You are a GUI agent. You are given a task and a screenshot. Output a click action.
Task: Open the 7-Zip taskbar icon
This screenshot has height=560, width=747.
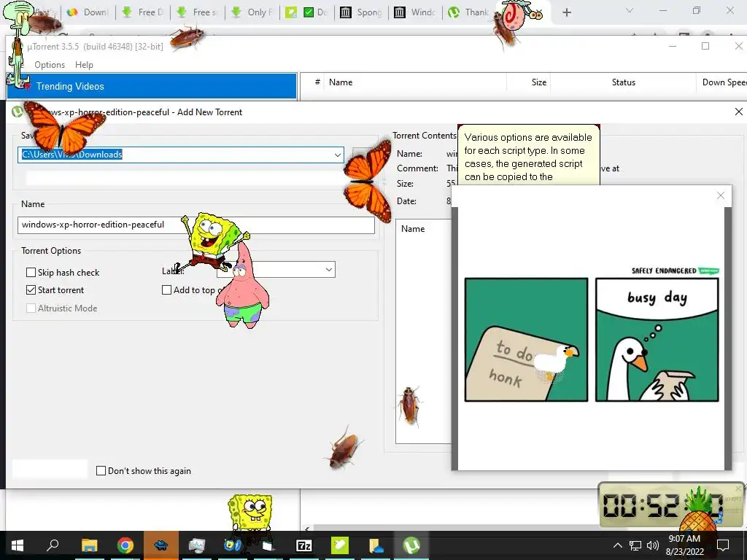304,545
